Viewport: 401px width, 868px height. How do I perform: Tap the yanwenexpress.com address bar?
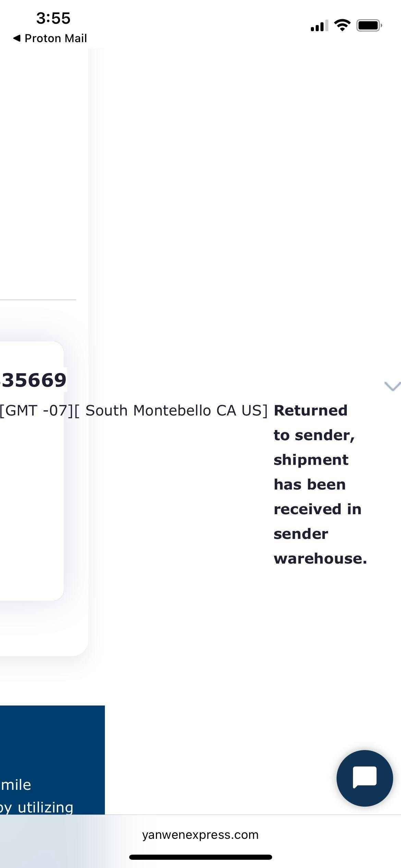[200, 835]
